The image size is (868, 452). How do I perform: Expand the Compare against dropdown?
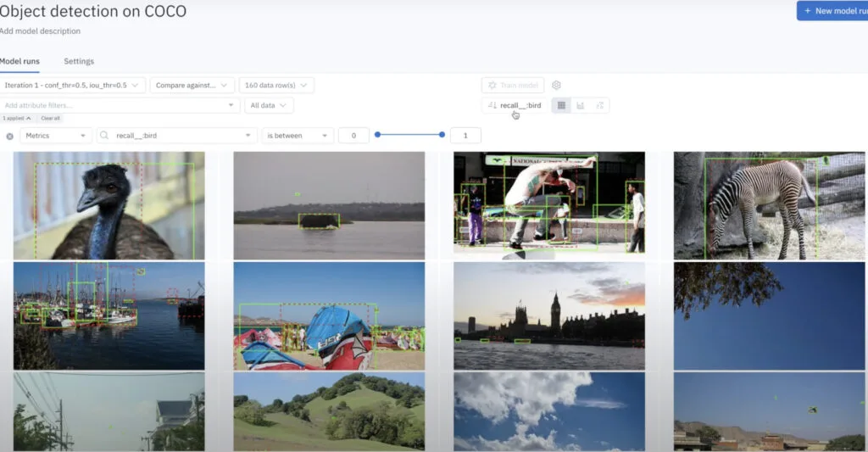tap(192, 85)
